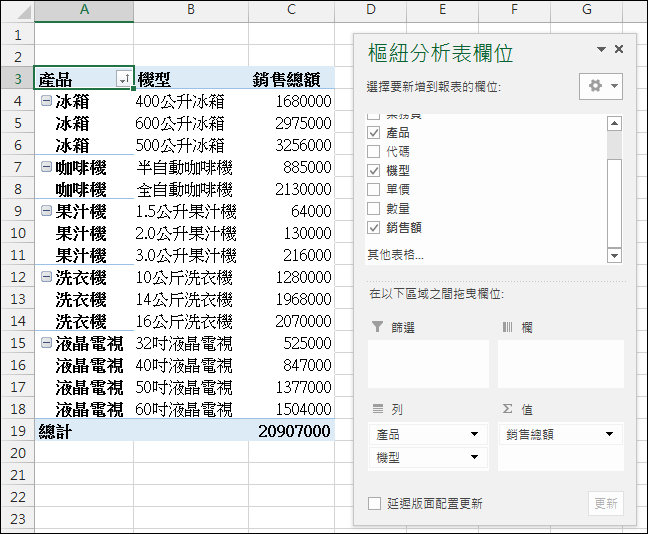Enable 延遲版面配置更新 checkbox
Image resolution: width=648 pixels, height=534 pixels.
point(374,503)
